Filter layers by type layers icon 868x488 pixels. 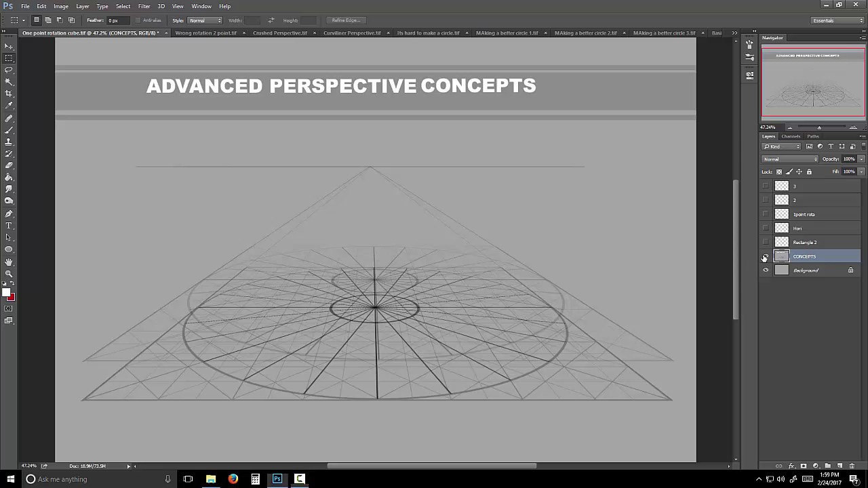[831, 146]
